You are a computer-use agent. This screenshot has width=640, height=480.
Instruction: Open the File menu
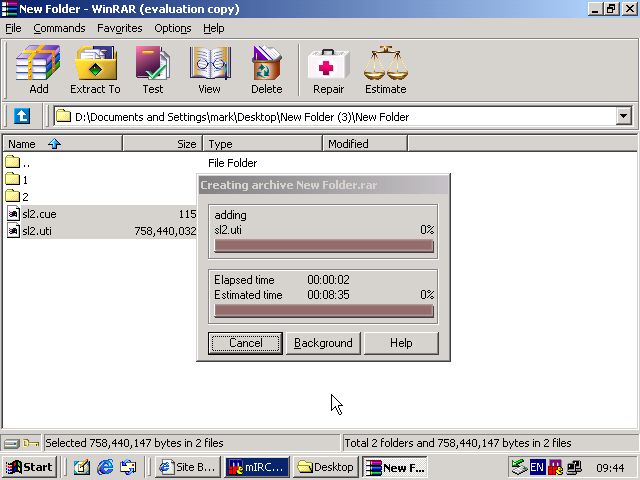(x=13, y=28)
